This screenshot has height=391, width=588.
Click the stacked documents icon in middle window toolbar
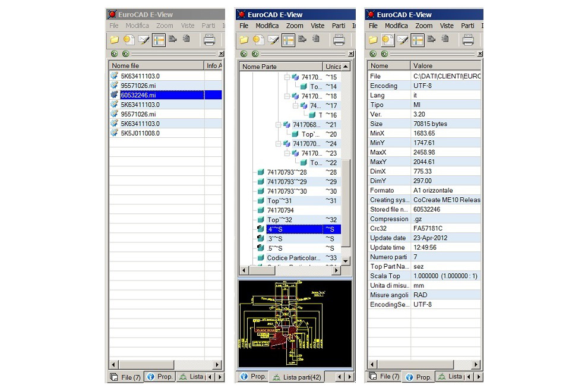[316, 38]
